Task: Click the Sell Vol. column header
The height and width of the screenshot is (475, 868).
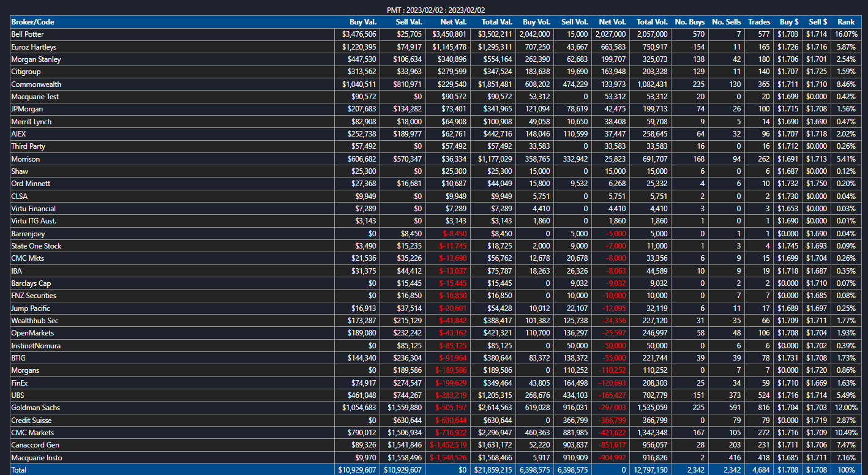Action: click(574, 22)
